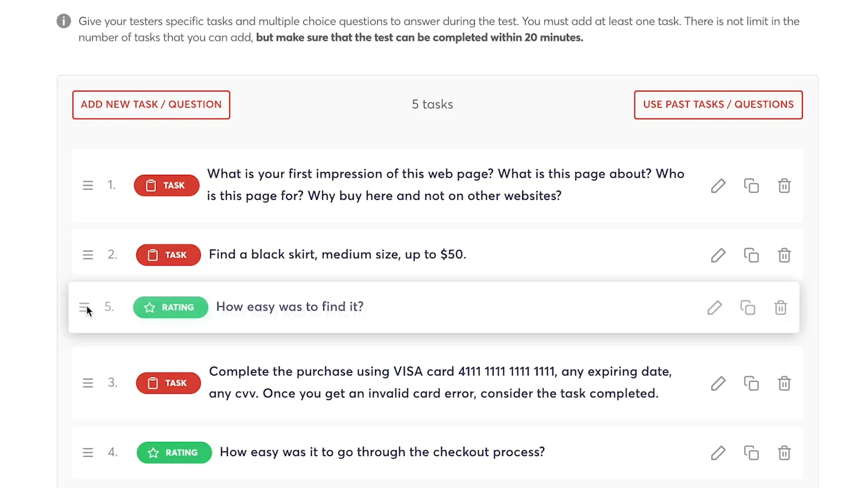Click drag handle of task 3
The height and width of the screenshot is (488, 868).
coord(88,383)
